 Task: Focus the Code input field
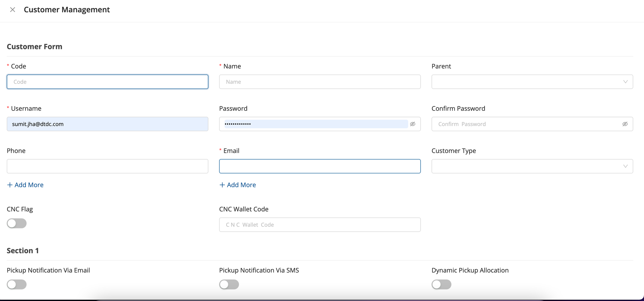[107, 82]
